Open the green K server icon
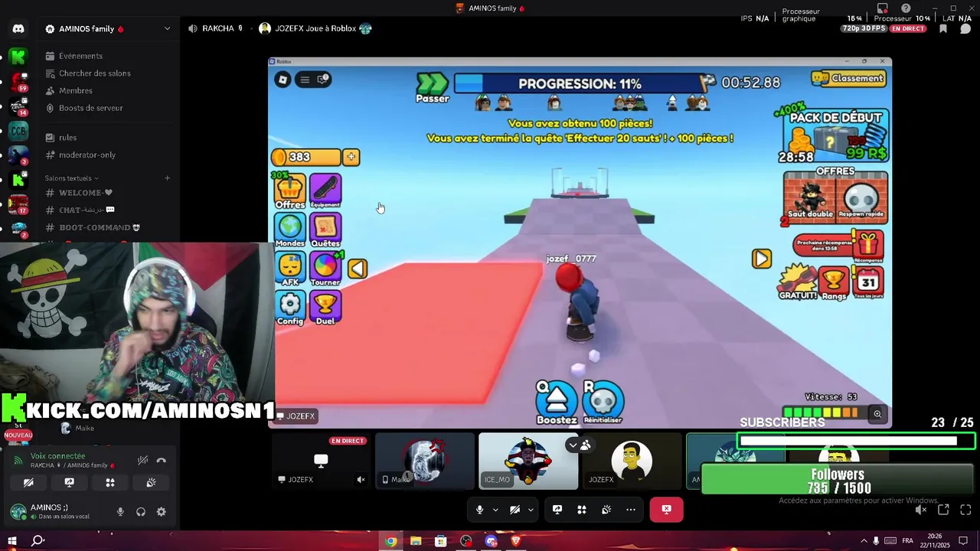980x551 pixels. pos(18,56)
